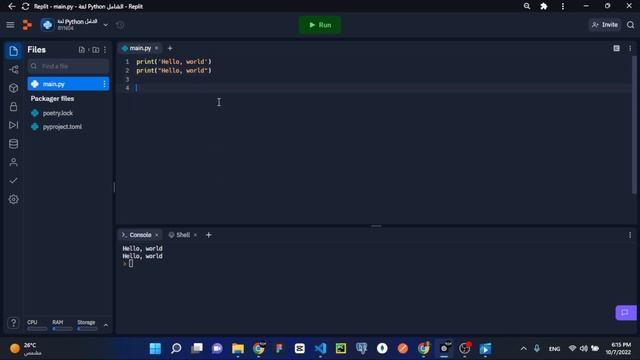The image size is (640, 360).
Task: Open the Packages cube icon
Action: (13, 88)
